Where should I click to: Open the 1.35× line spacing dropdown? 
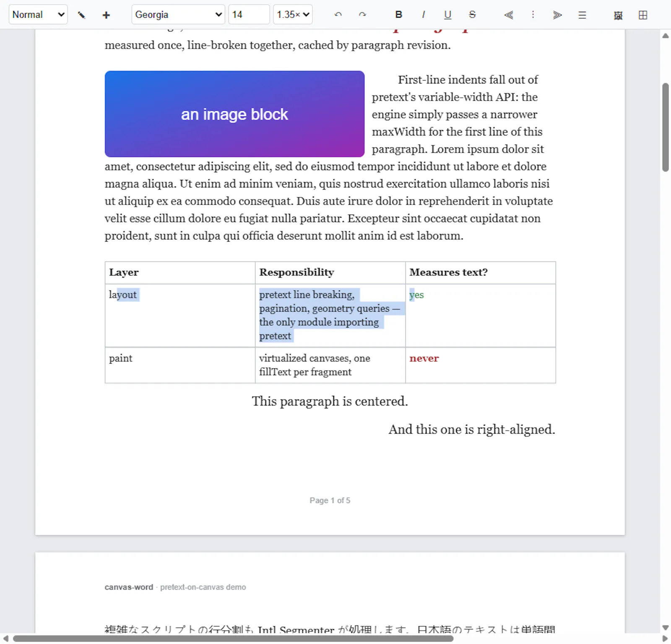(293, 15)
